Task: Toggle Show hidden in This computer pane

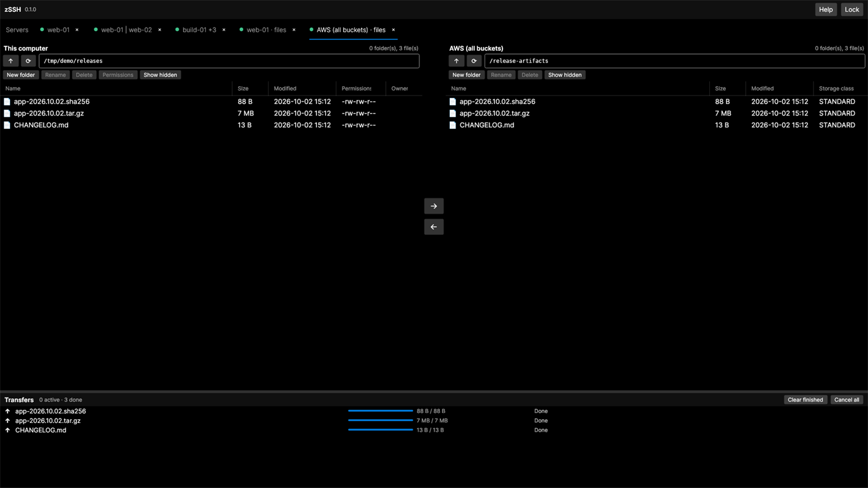Action: pyautogui.click(x=160, y=75)
